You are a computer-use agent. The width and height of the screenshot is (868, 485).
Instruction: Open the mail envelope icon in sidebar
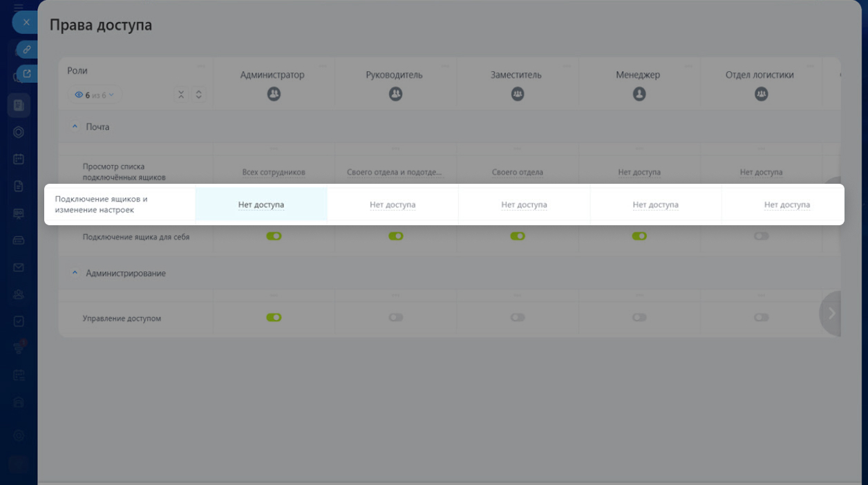click(19, 267)
